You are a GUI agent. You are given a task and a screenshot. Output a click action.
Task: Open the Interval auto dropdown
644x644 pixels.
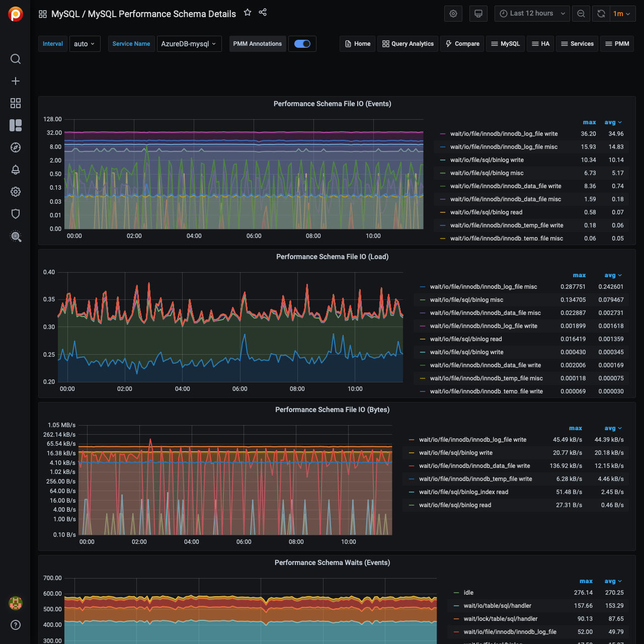(x=85, y=44)
